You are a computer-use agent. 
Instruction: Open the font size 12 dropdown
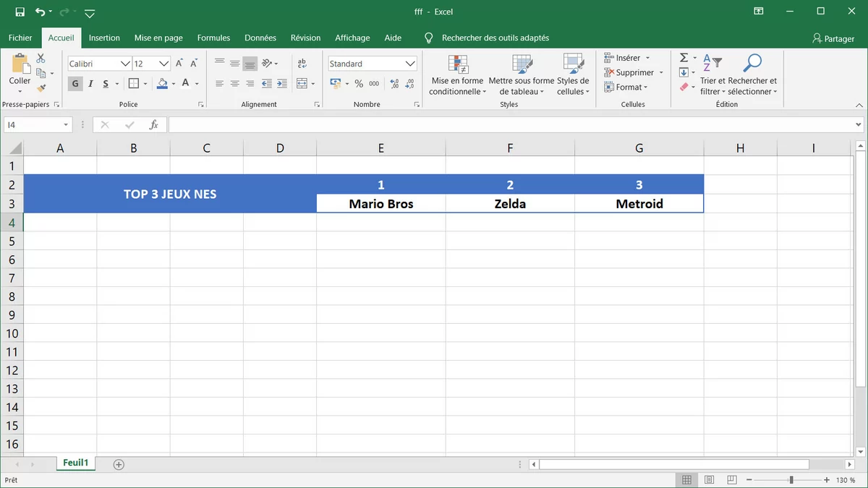coord(164,64)
